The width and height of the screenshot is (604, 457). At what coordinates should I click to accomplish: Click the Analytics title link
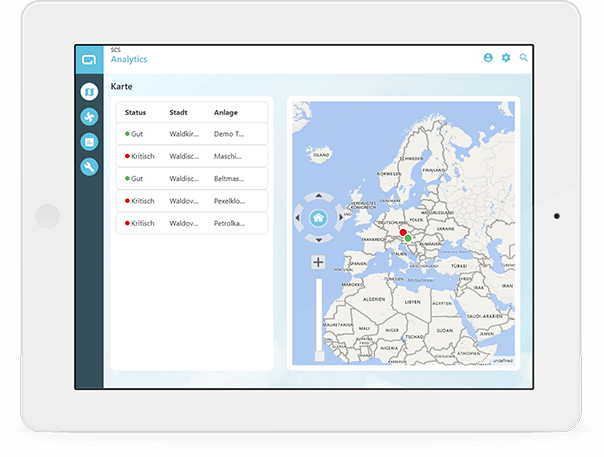tap(129, 59)
